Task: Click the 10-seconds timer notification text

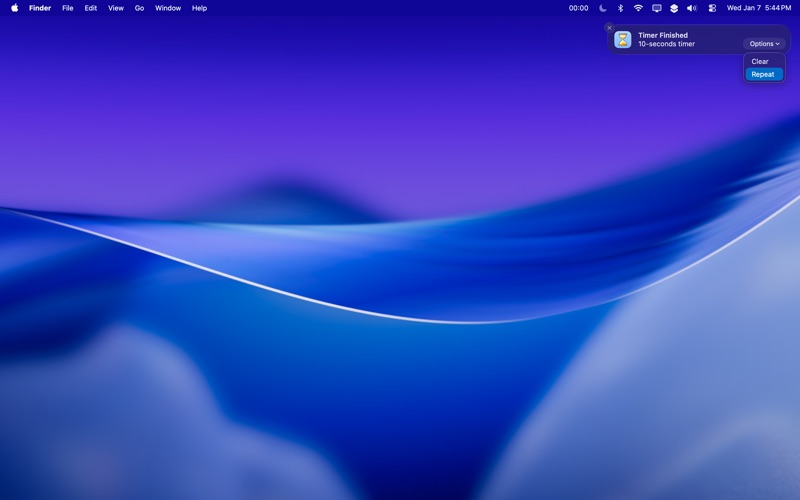Action: (x=666, y=44)
